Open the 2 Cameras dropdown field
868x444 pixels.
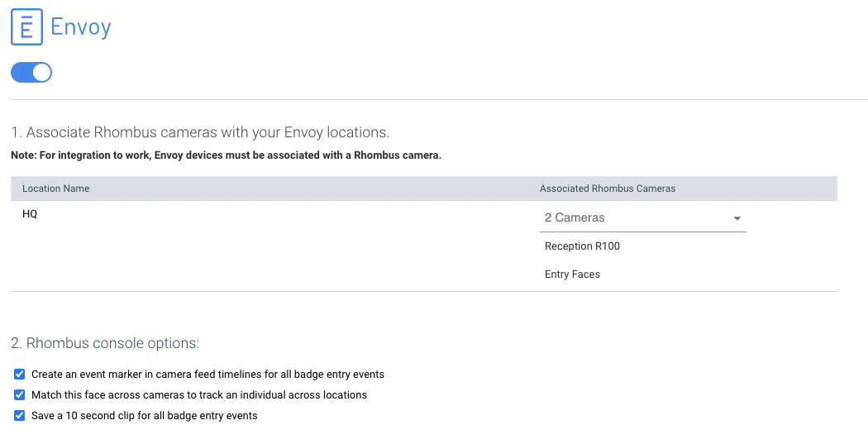coord(642,218)
